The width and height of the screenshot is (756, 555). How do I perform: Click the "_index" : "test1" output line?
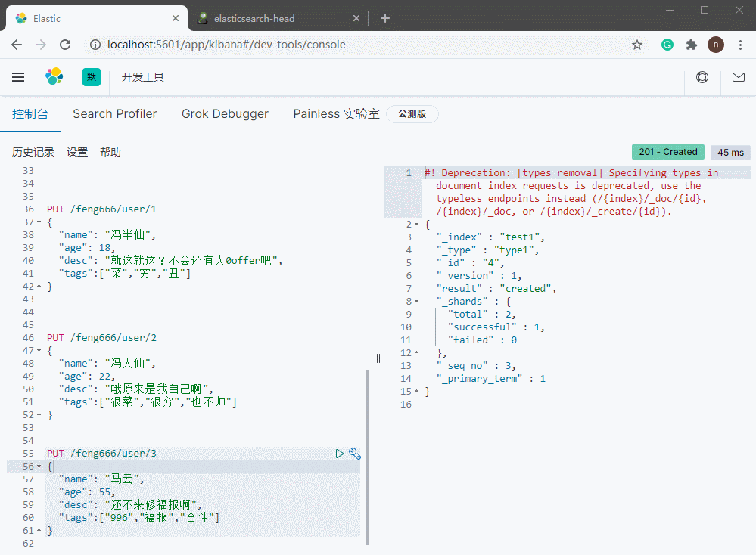tap(490, 237)
